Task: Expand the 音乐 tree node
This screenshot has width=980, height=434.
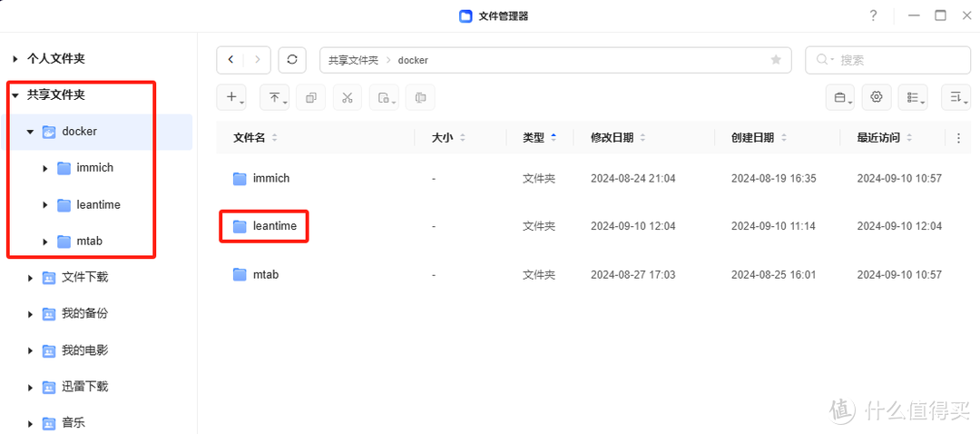Action: click(30, 423)
